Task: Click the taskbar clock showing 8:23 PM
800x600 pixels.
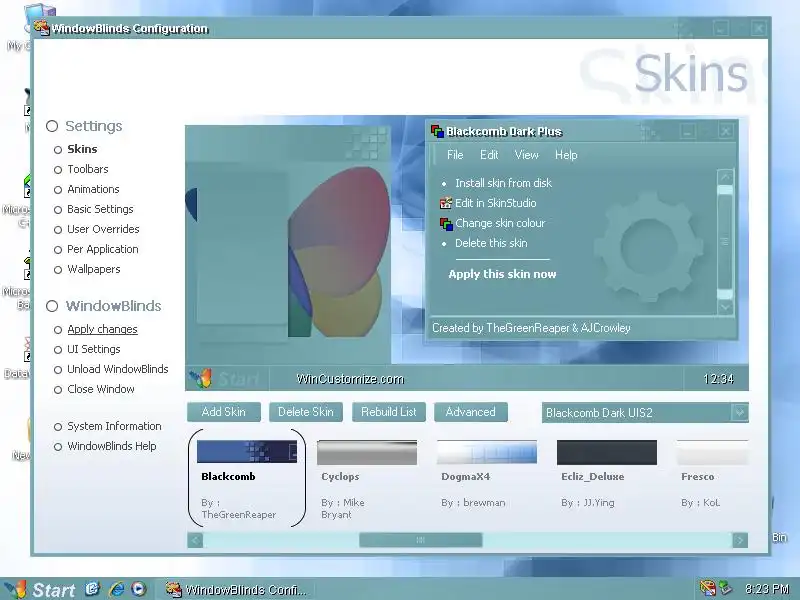Action: 767,589
